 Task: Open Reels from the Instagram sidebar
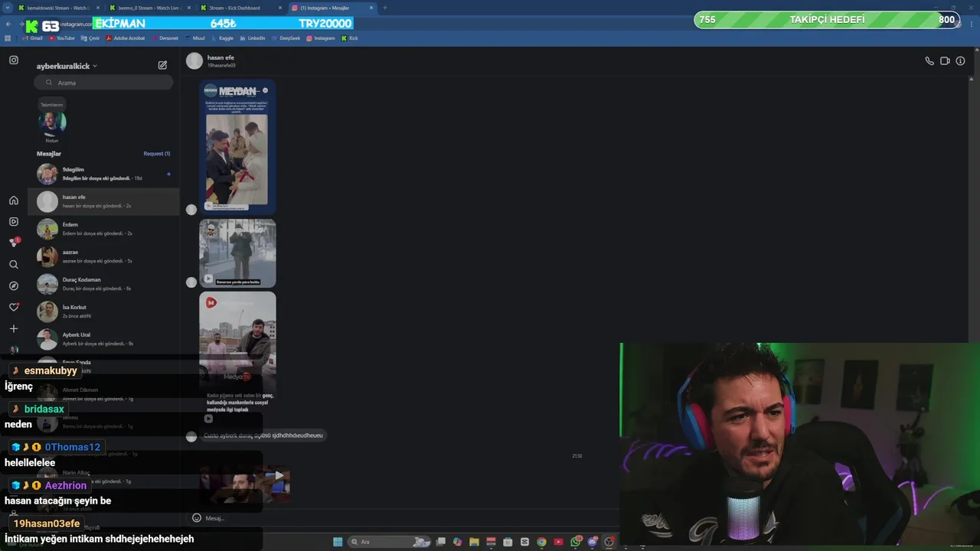tap(14, 221)
